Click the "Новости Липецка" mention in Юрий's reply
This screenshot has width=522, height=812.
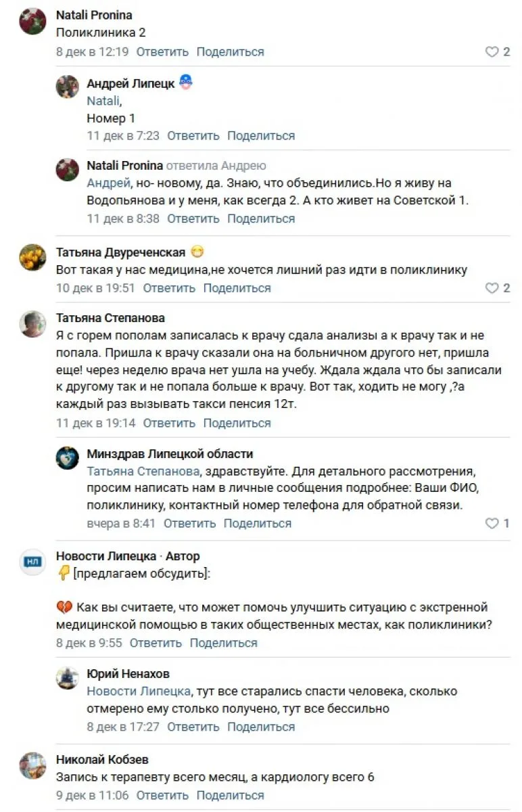(x=139, y=692)
